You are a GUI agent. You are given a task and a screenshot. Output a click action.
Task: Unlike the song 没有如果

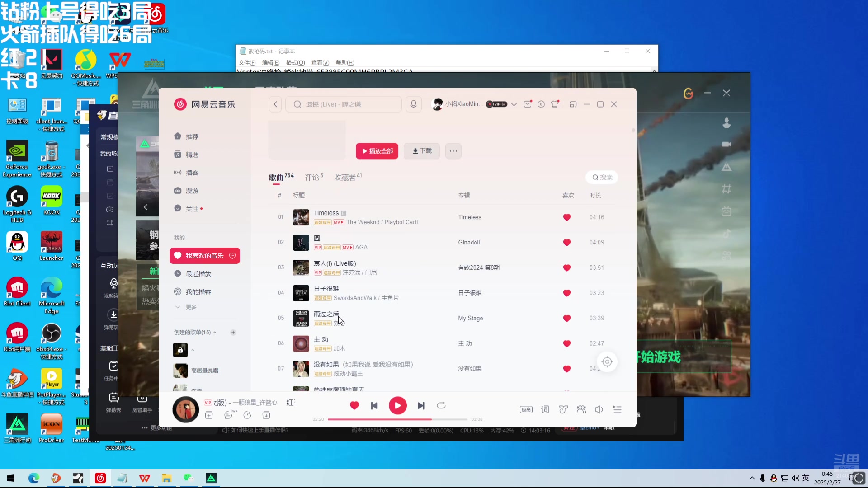coord(566,369)
